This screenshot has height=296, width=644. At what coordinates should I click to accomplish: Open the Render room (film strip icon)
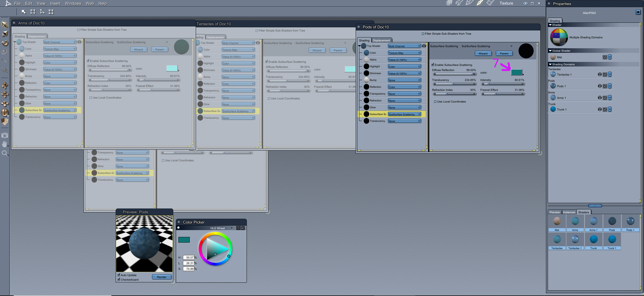[490, 3]
